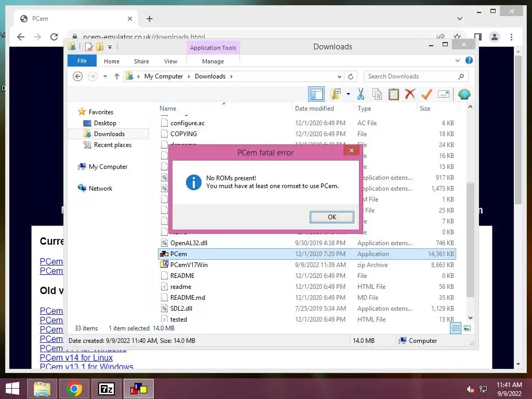Select the PCem application file
The height and width of the screenshot is (399, 532).
(x=307, y=254)
